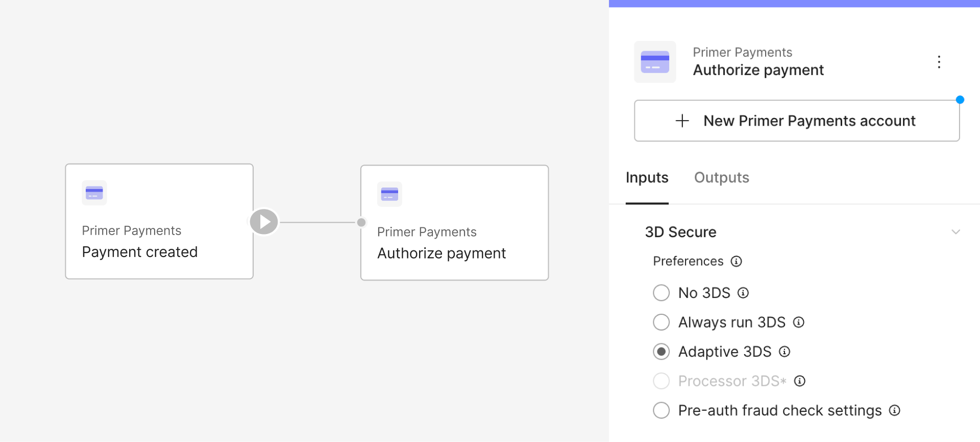
Task: Select Pre-auth fraud check settings radio option
Action: 661,410
